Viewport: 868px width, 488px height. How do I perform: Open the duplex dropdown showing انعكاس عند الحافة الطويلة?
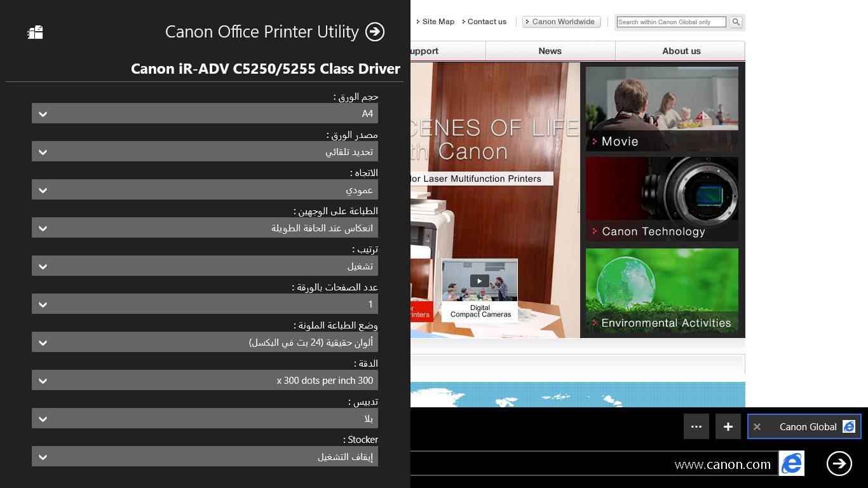coord(205,228)
